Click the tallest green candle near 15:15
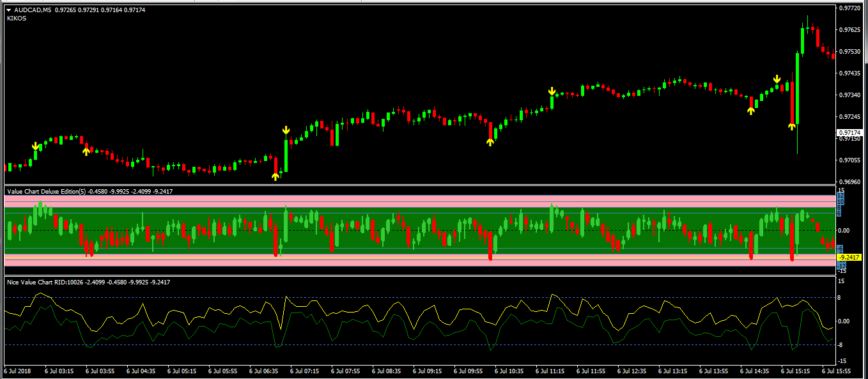 (798, 86)
